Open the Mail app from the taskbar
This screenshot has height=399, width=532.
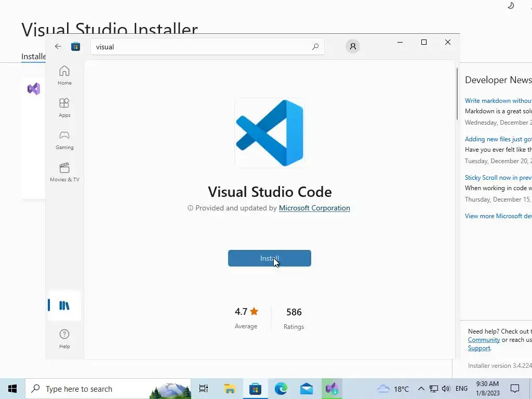coord(307,389)
